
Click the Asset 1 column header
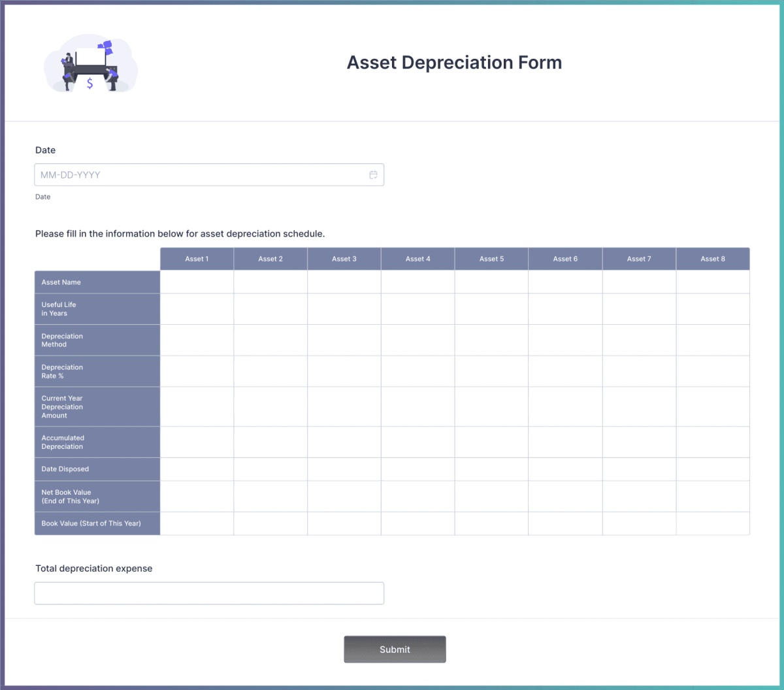197,259
